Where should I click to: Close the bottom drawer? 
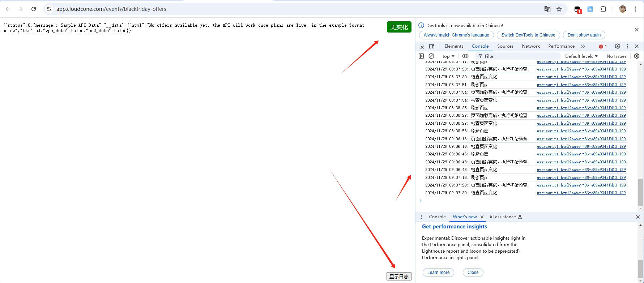click(x=638, y=217)
